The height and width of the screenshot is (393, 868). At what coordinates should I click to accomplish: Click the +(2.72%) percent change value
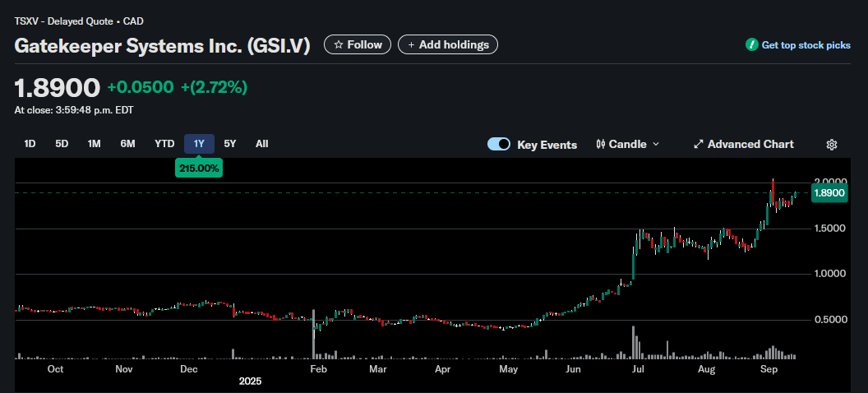[215, 87]
